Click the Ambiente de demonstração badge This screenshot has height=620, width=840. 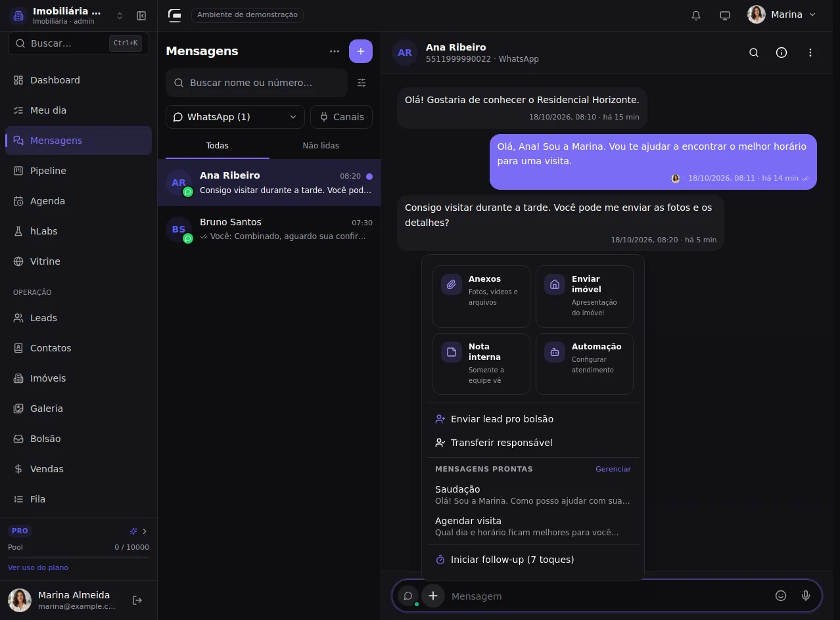tap(247, 14)
